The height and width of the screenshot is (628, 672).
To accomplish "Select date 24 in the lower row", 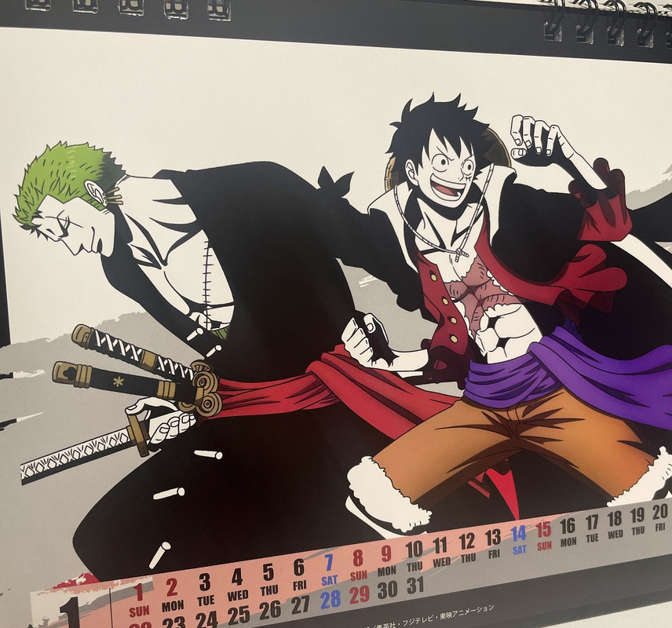I will (x=206, y=619).
